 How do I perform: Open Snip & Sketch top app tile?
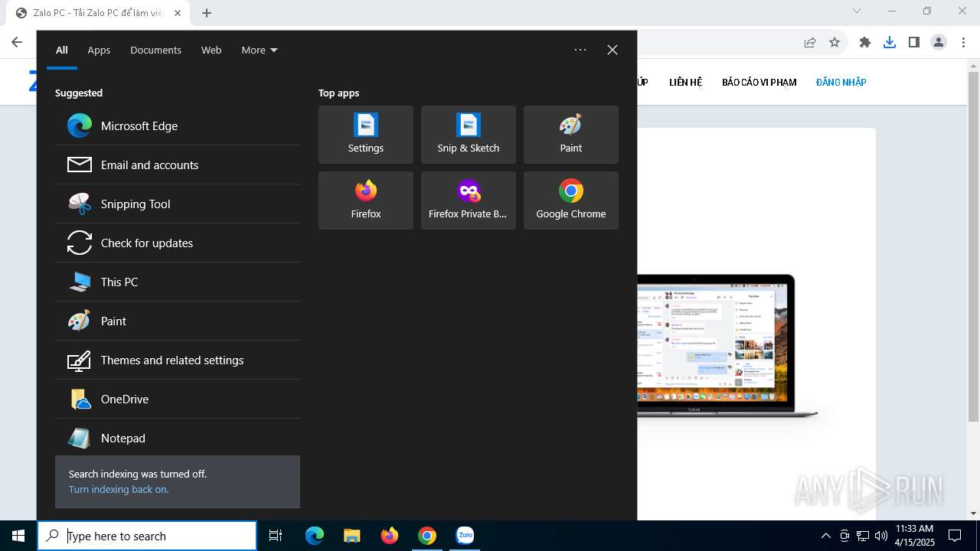469,135
